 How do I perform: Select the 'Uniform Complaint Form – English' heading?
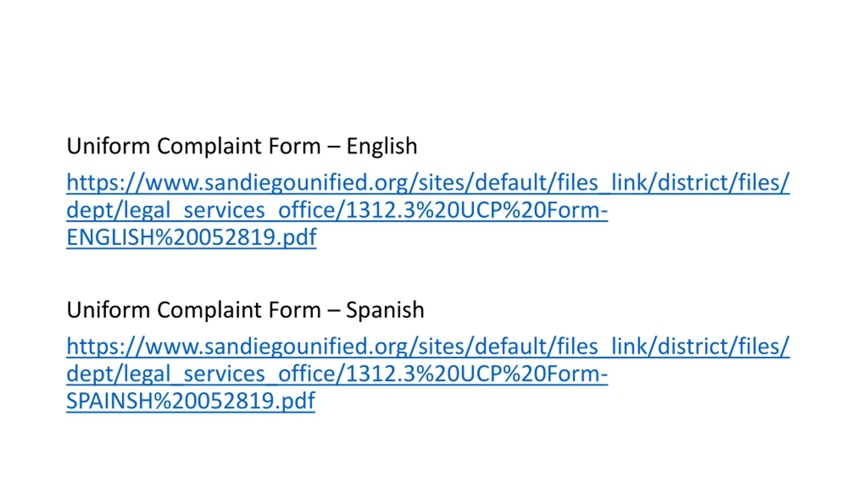coord(242,146)
